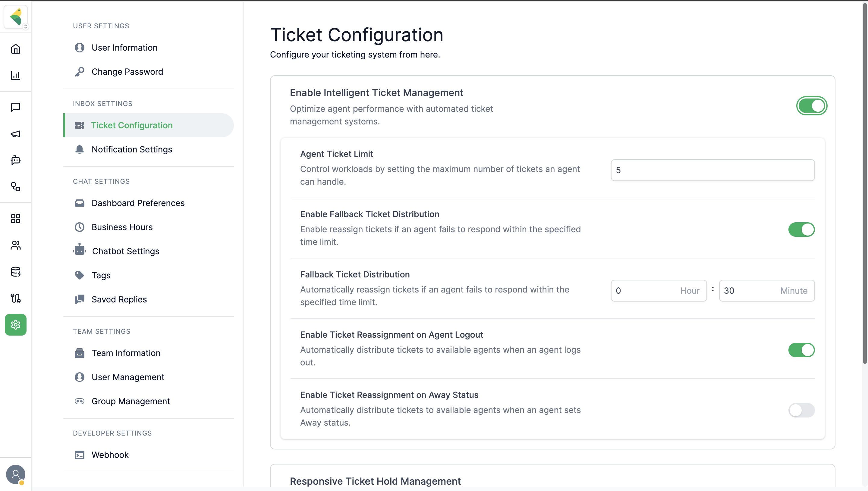The image size is (868, 491).
Task: Open the megaphone broadcast icon
Action: 15,134
